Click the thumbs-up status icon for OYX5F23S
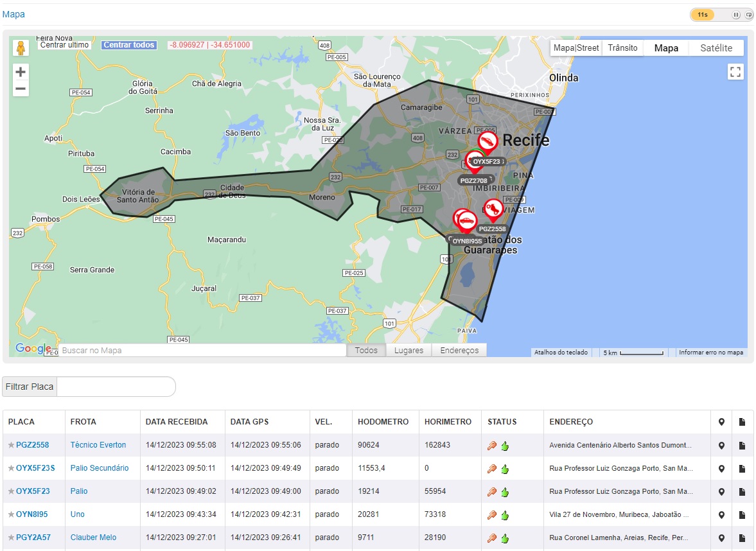The image size is (756, 551). [x=505, y=469]
